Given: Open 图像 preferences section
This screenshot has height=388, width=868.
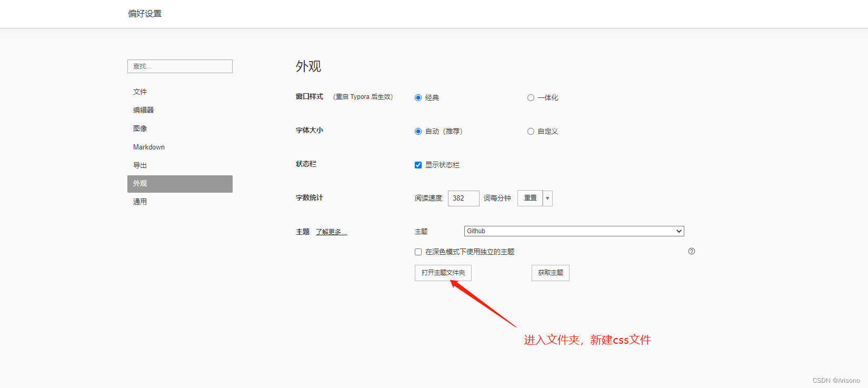Looking at the screenshot, I should pos(180,128).
